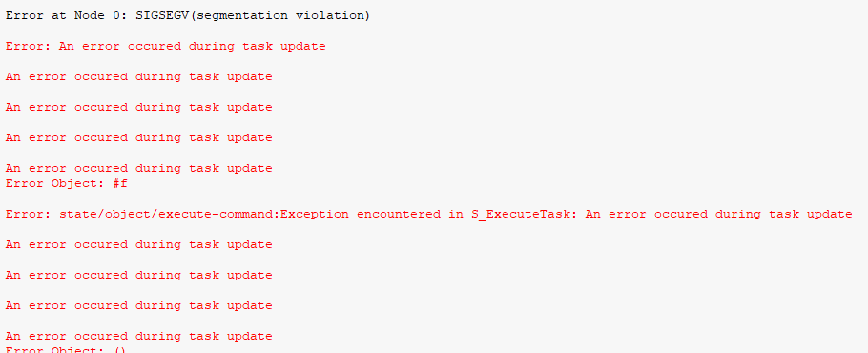The width and height of the screenshot is (868, 353).
Task: Click the black SIGSEGV error line
Action: [x=188, y=16]
